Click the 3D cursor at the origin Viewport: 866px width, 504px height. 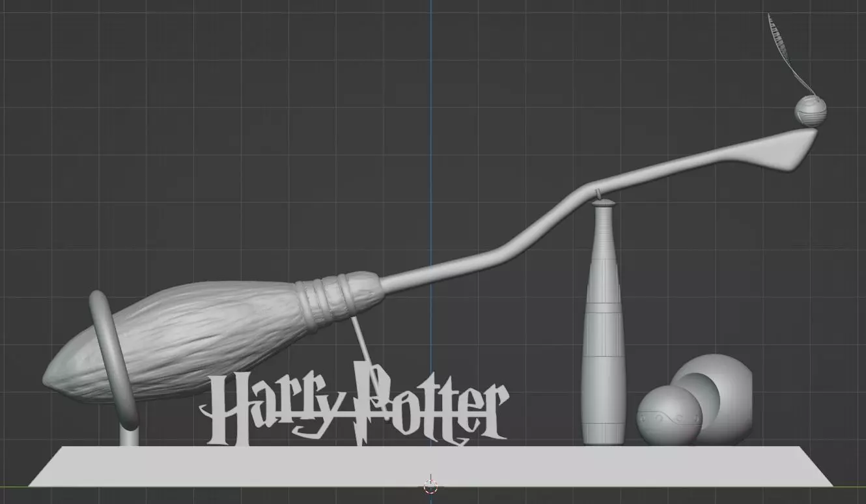430,486
